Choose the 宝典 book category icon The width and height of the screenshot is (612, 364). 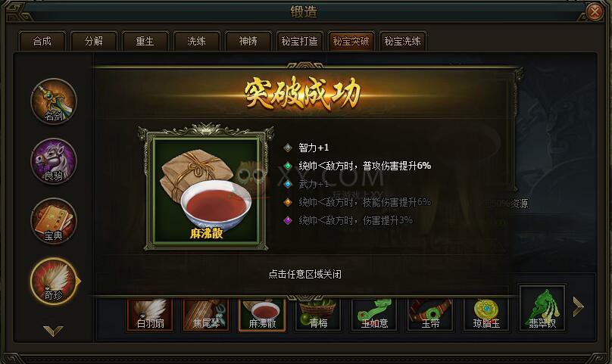54,221
